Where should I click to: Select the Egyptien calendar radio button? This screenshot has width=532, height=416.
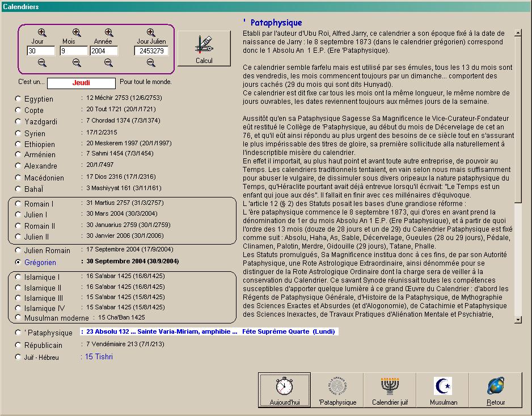click(18, 99)
